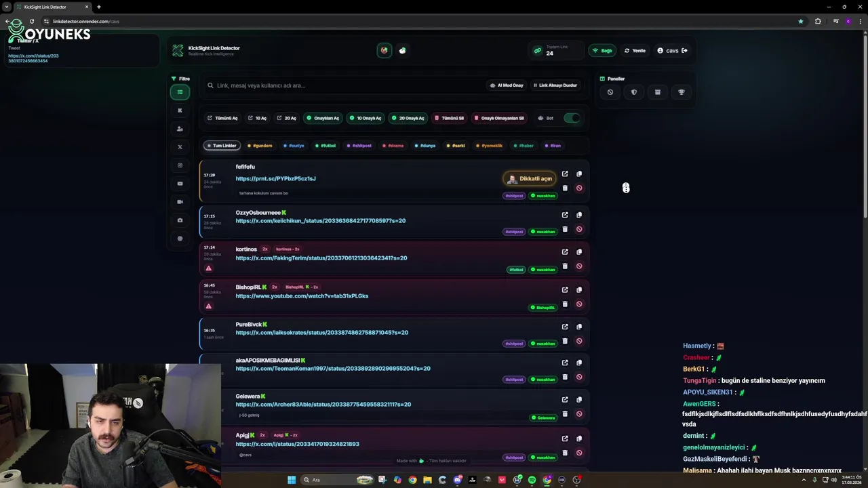This screenshot has height=488, width=868.
Task: Click the Bağlı connection status button
Action: [x=602, y=51]
